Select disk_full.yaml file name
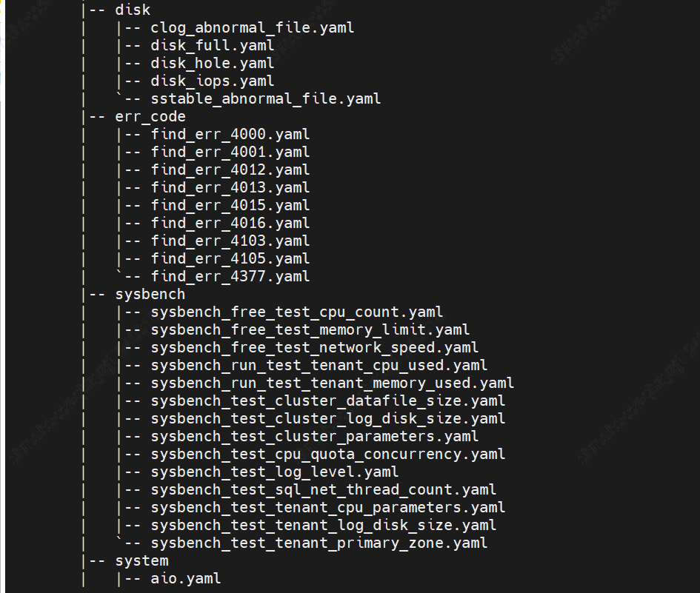 [x=213, y=45]
